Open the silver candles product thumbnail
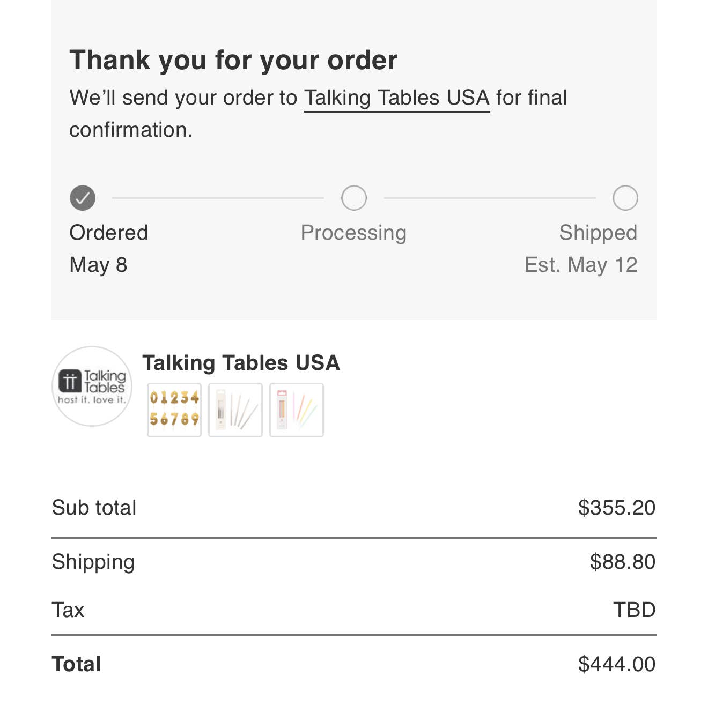Viewport: 708px width, 728px height. [235, 410]
